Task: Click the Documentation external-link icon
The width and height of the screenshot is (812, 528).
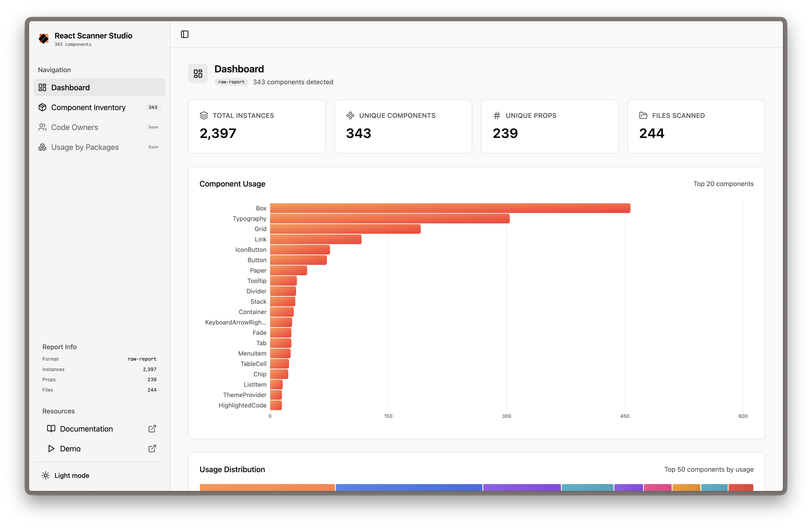Action: point(152,429)
